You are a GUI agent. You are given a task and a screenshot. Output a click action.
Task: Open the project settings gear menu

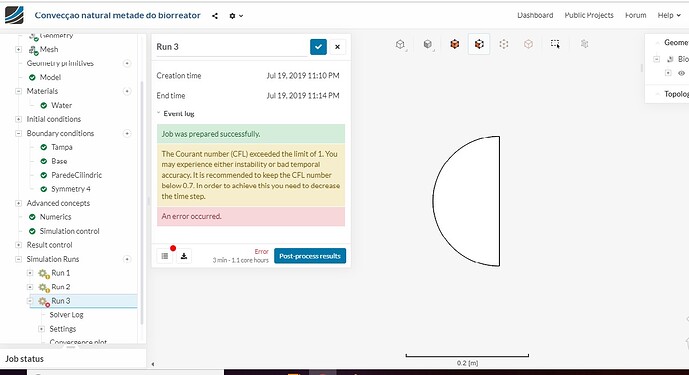(236, 16)
